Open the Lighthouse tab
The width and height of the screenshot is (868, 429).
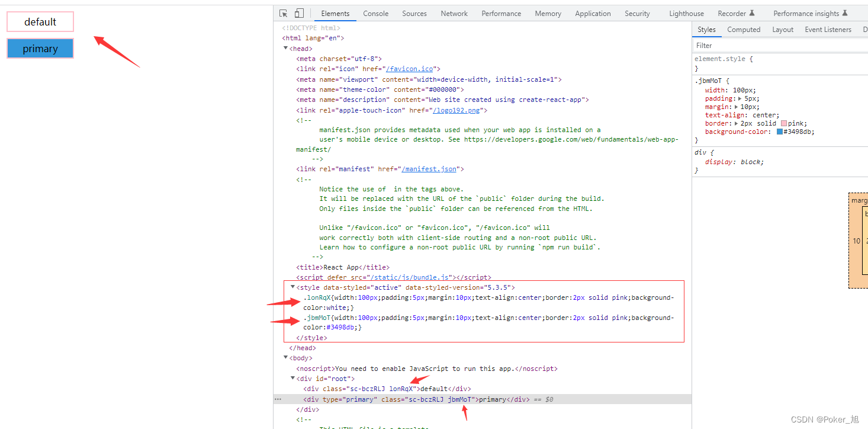click(x=687, y=13)
